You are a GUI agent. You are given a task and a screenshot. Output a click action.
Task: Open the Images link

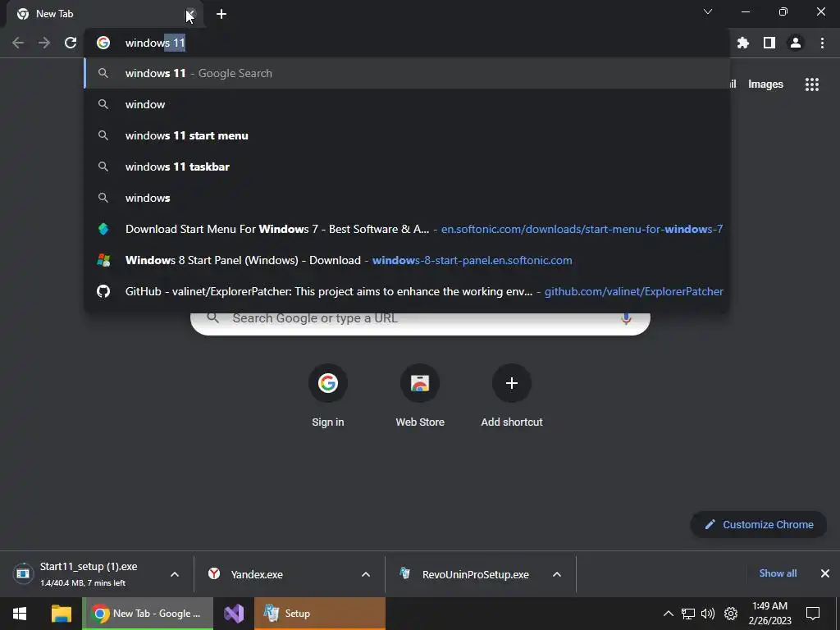pyautogui.click(x=765, y=84)
